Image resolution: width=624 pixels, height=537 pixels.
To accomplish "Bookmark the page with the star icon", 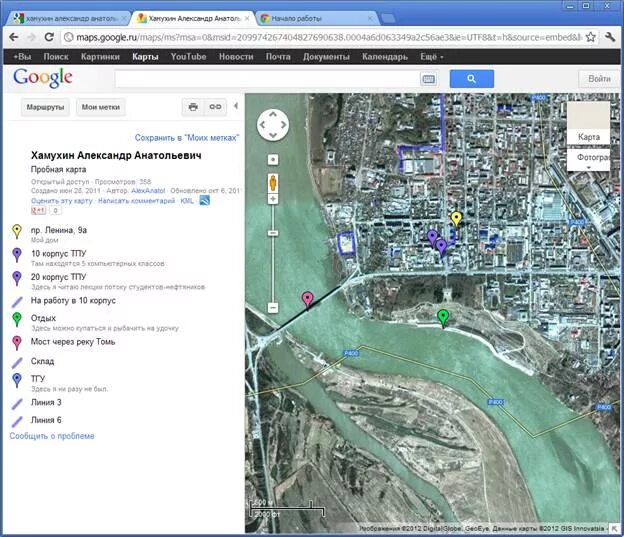I will (x=591, y=37).
